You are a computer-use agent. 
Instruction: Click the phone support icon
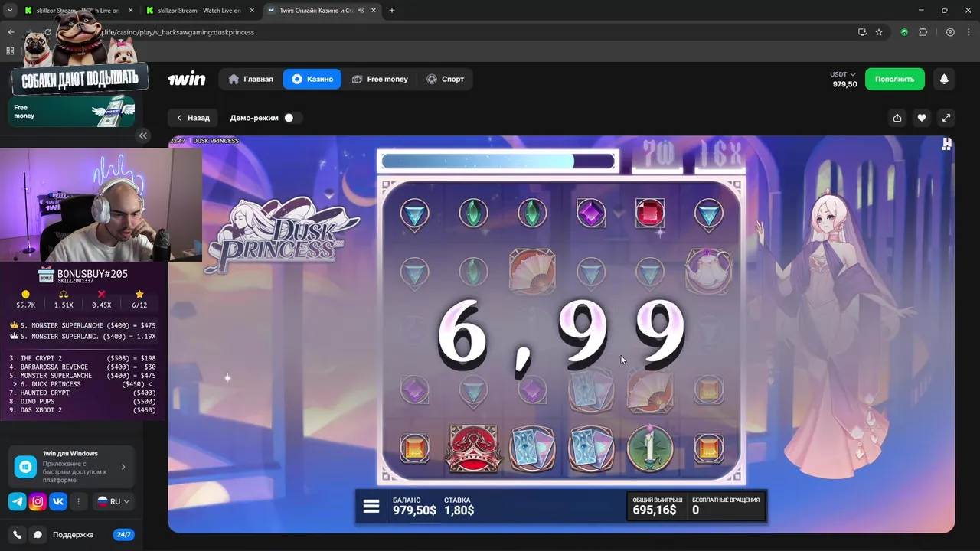tap(17, 535)
